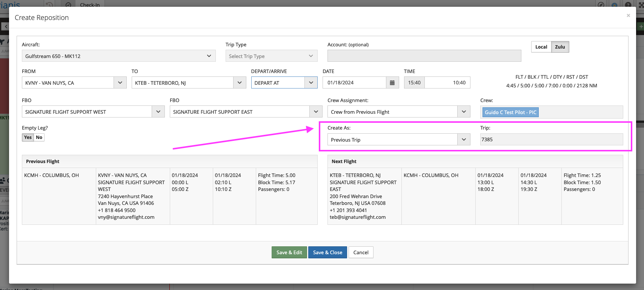Set Empty Leg to Yes
The width and height of the screenshot is (644, 290).
point(28,137)
